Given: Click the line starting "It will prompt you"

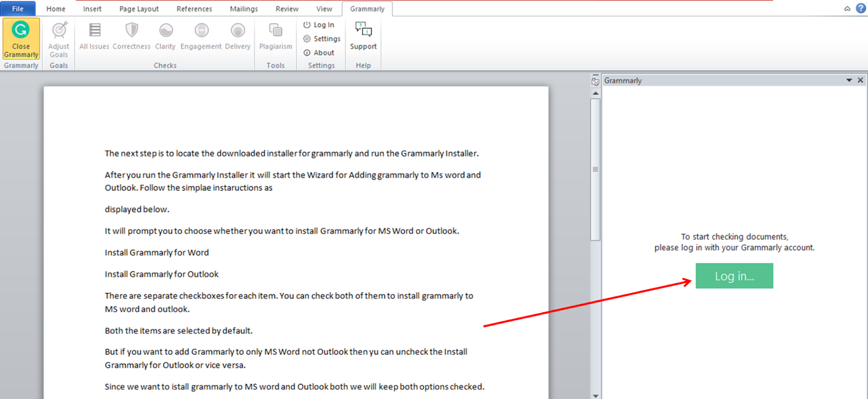Looking at the screenshot, I should (282, 231).
